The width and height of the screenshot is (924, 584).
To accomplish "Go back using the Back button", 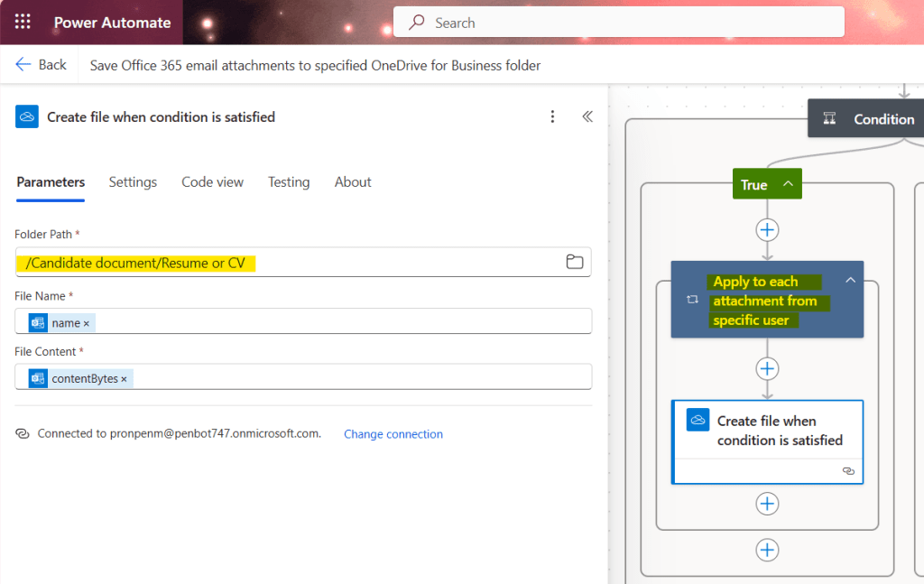I will (x=42, y=65).
